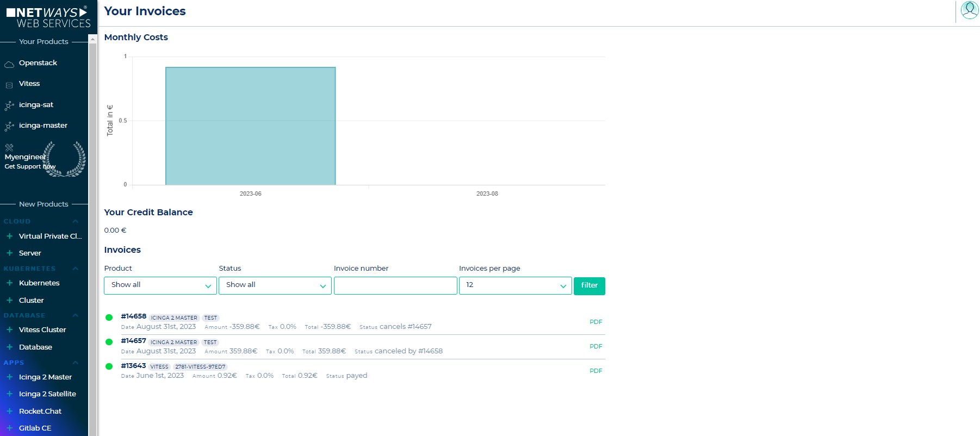Click status text 'cancels #14657'
The image size is (980, 436).
pos(405,327)
